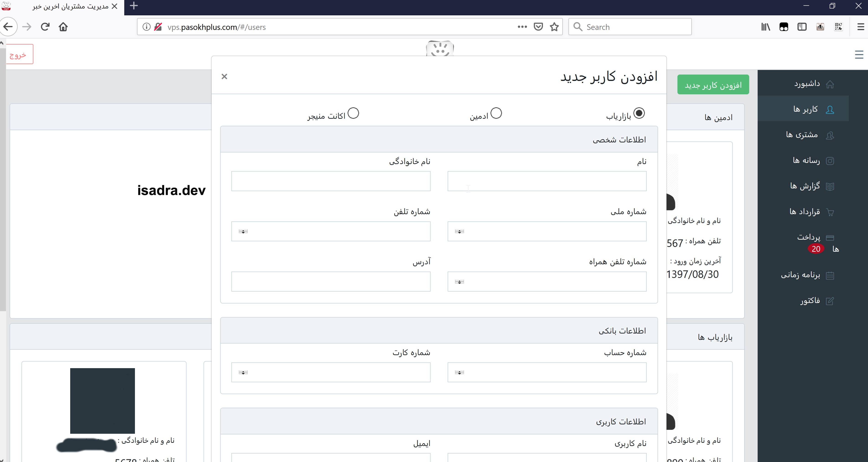Image resolution: width=868 pixels, height=462 pixels.
Task: Click the شماره ملی number field
Action: (547, 231)
